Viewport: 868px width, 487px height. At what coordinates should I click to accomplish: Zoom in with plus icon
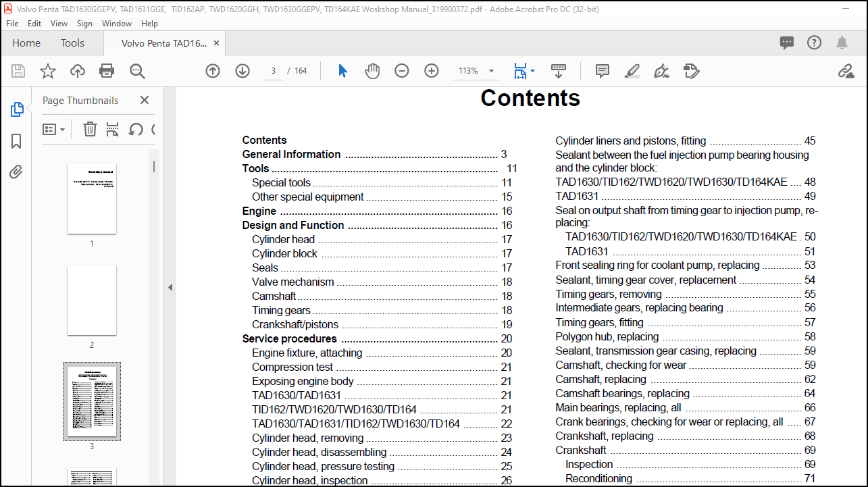click(x=432, y=71)
